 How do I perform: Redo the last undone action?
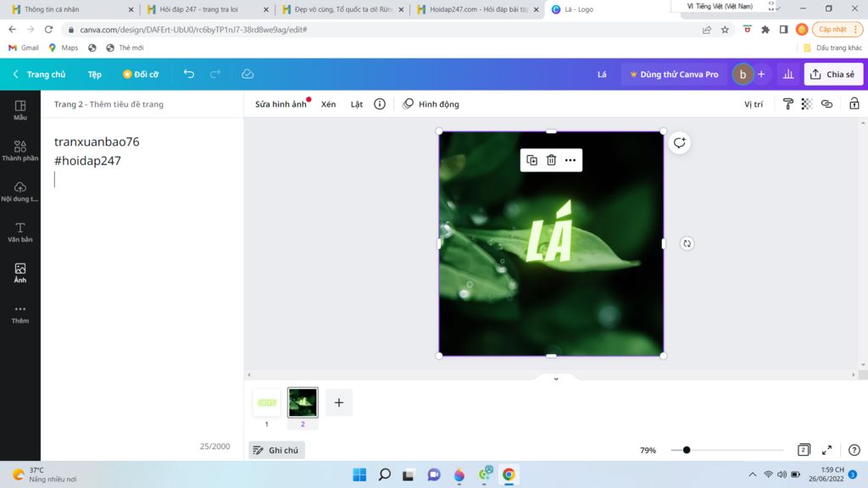point(215,75)
